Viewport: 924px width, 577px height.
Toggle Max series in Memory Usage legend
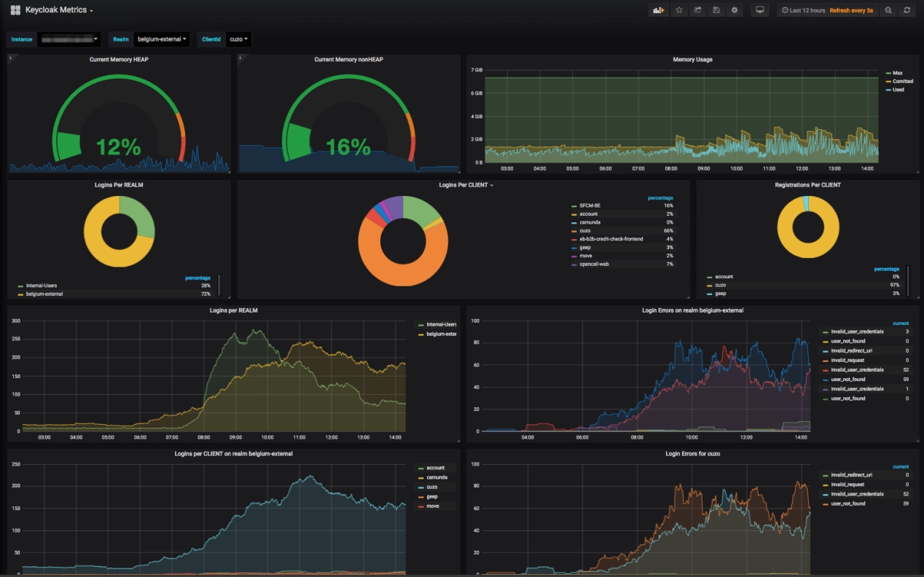pos(897,73)
